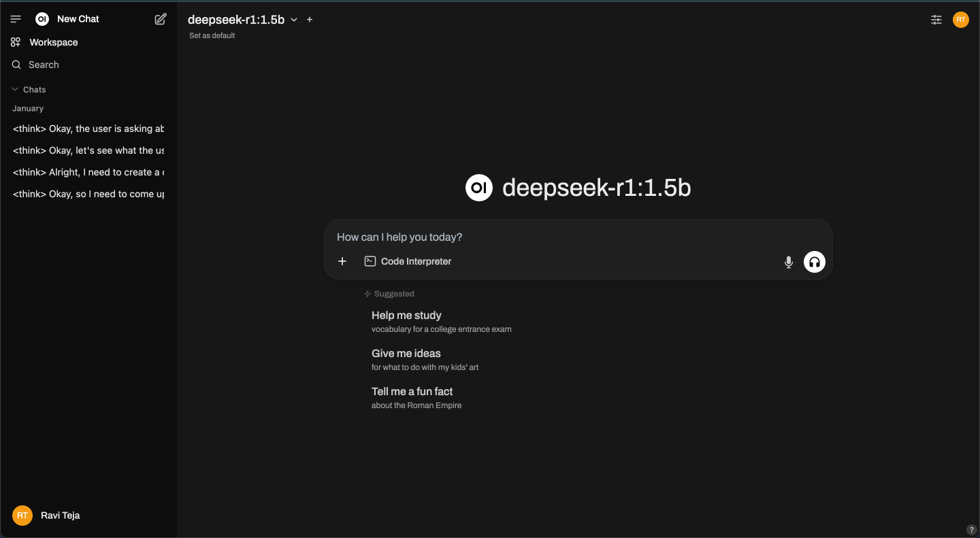Start a new chat using the pencil icon
This screenshot has height=538, width=980.
pyautogui.click(x=160, y=19)
